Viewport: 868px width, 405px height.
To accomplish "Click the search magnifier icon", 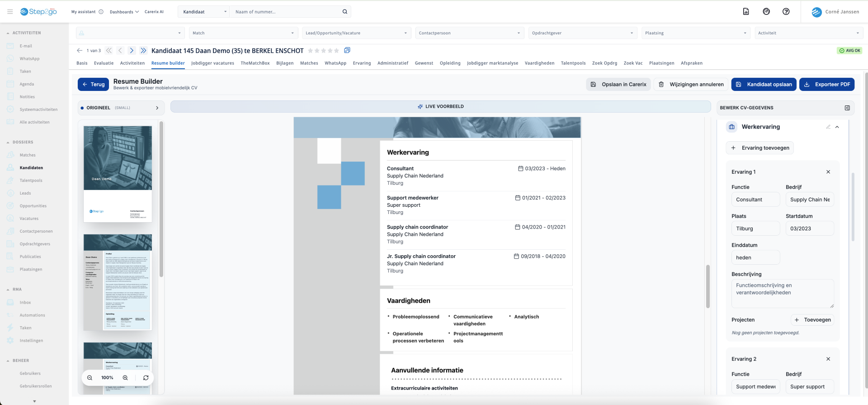I will point(344,12).
